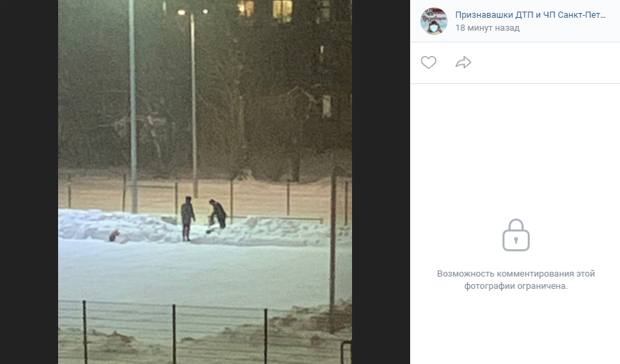Click the padlock icon in comments area

pos(515,235)
